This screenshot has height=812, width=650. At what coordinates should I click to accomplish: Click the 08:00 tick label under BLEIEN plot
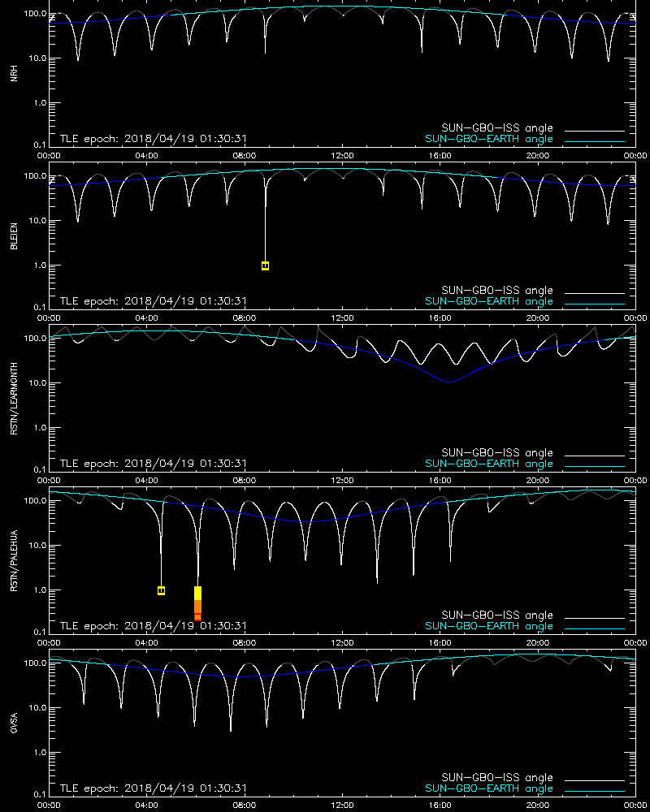pos(244,318)
